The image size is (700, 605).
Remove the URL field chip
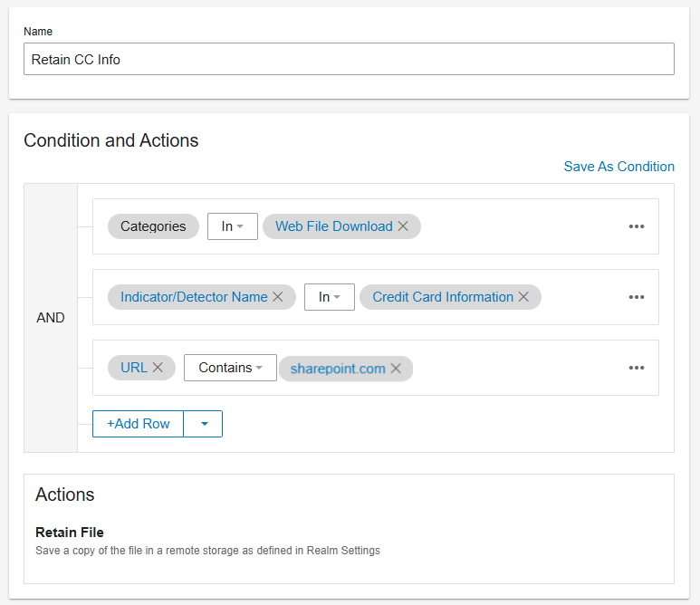click(x=158, y=368)
